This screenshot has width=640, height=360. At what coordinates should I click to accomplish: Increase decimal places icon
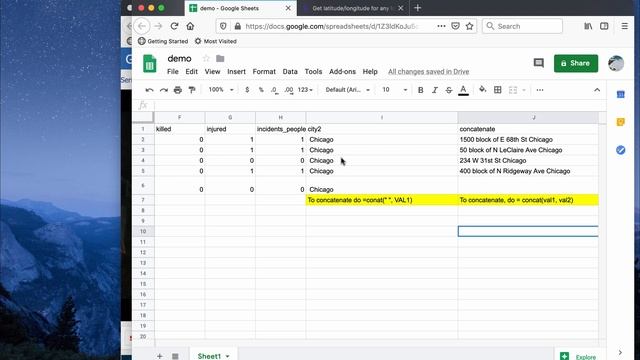click(x=289, y=90)
